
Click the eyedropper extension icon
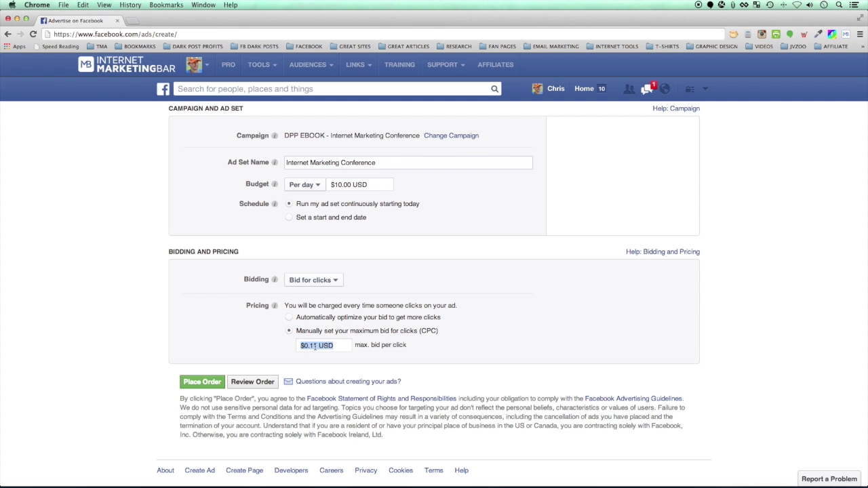(x=818, y=34)
